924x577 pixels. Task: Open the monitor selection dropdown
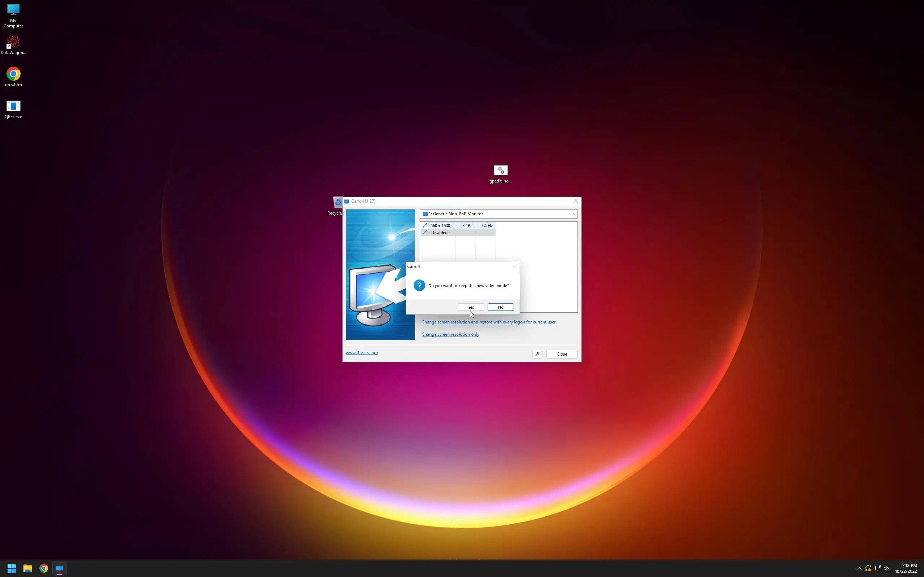[x=498, y=214]
